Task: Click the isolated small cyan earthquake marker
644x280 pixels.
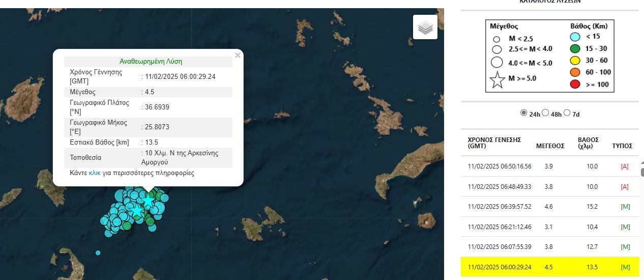Action: 98,253
